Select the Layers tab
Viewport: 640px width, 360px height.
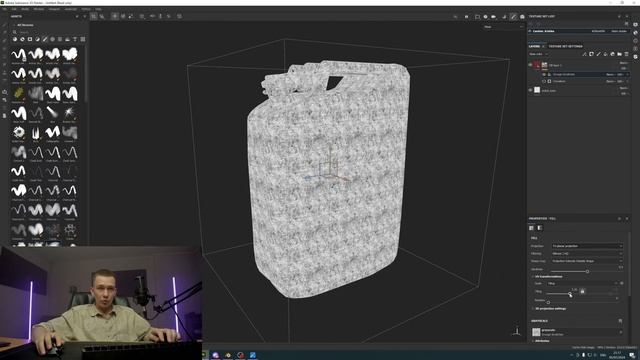tap(534, 47)
